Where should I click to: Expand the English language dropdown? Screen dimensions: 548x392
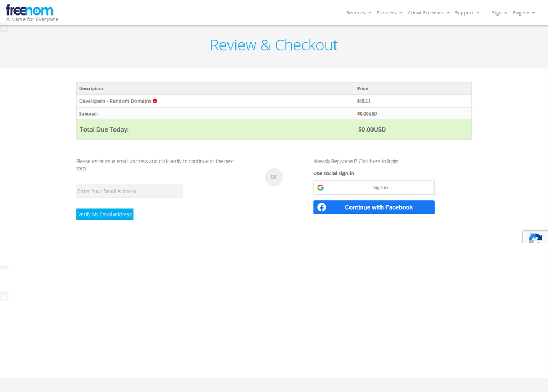pos(524,13)
